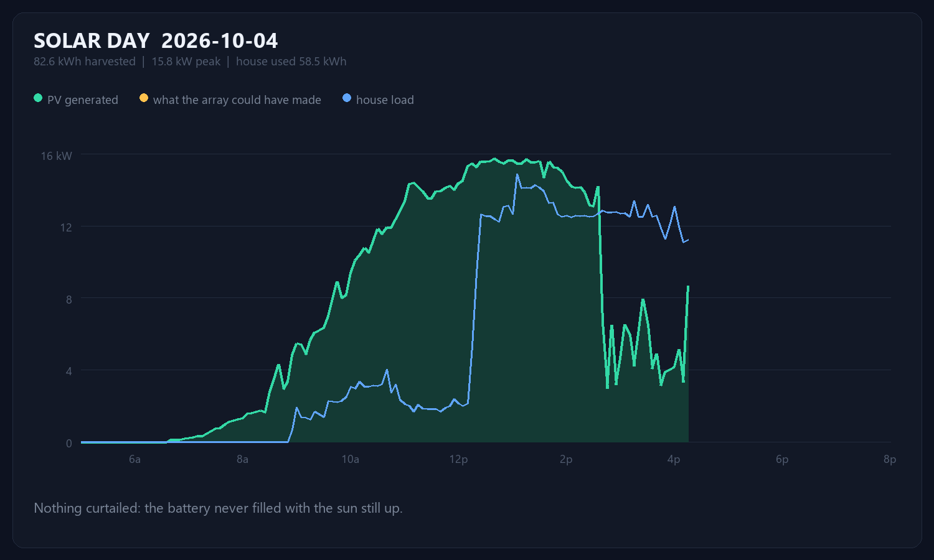The width and height of the screenshot is (934, 560).
Task: Click the 12p tick on time axis
Action: pos(458,460)
